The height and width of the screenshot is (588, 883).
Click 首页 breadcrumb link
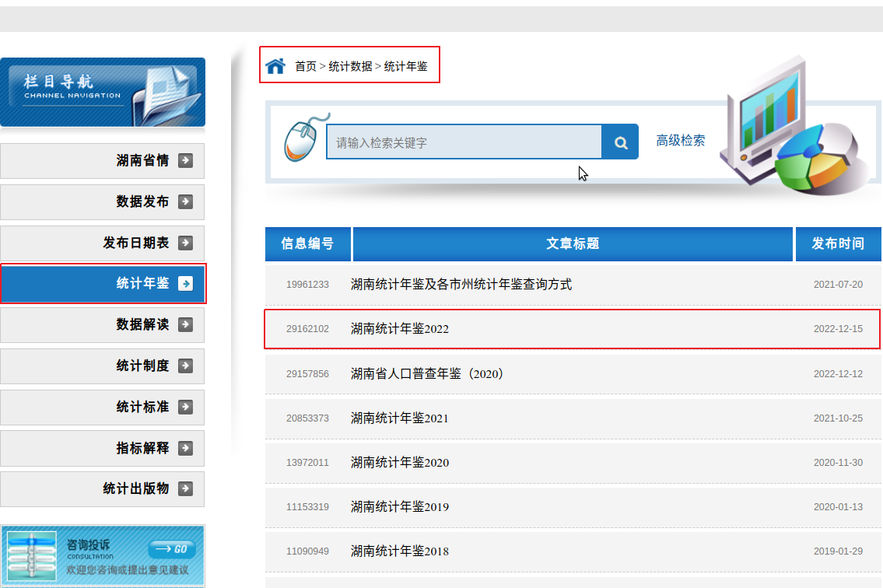pos(306,67)
